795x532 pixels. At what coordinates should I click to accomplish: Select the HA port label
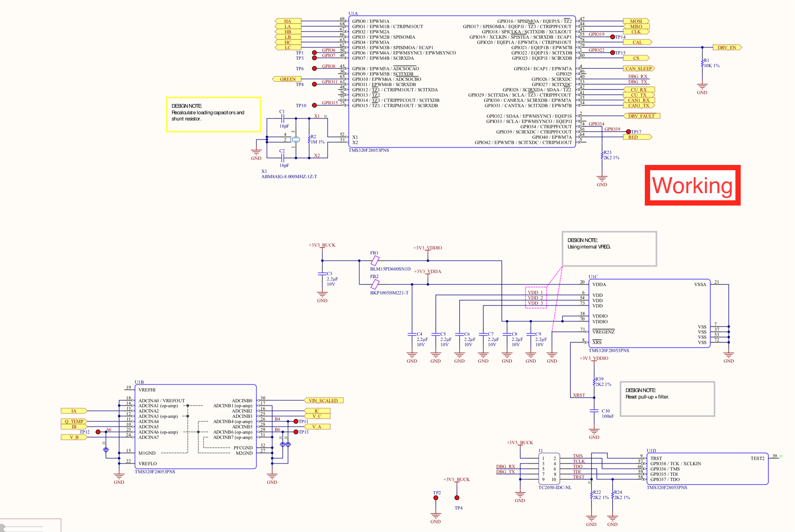coord(288,21)
